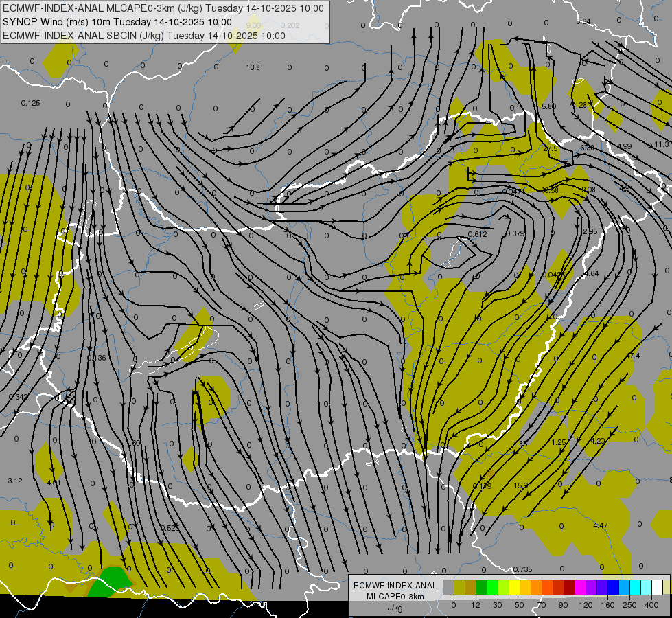672x618 pixels.
Task: Click the map value 0.379
Action: tap(515, 233)
